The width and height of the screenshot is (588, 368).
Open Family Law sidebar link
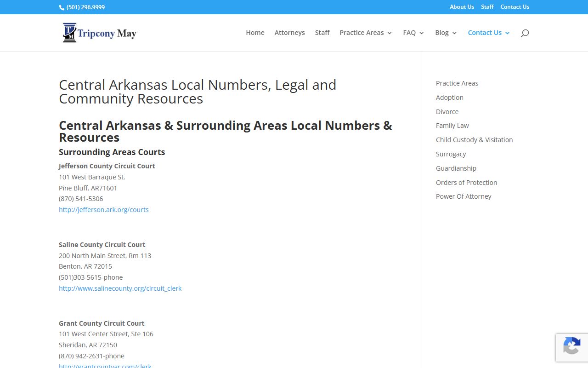[452, 126]
